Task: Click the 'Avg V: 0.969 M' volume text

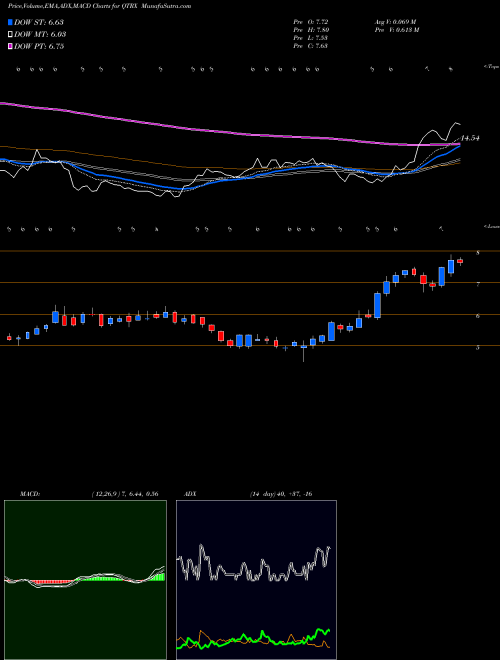Action: pyautogui.click(x=395, y=22)
